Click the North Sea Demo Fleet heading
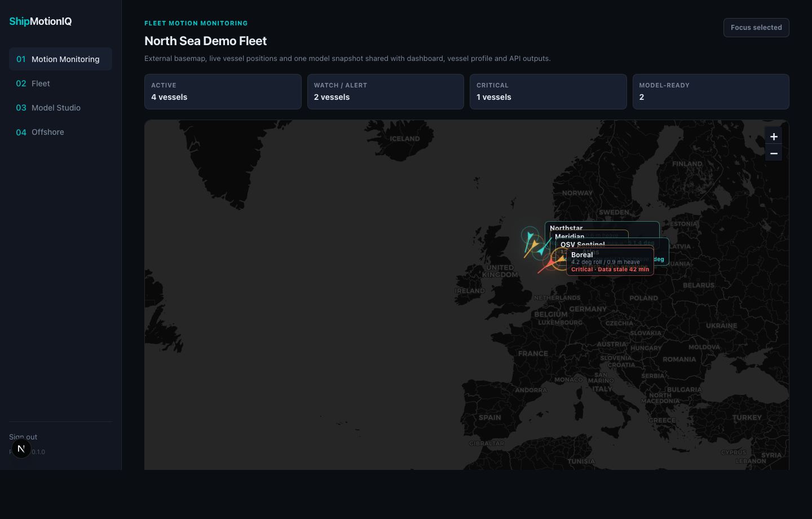 [x=205, y=41]
